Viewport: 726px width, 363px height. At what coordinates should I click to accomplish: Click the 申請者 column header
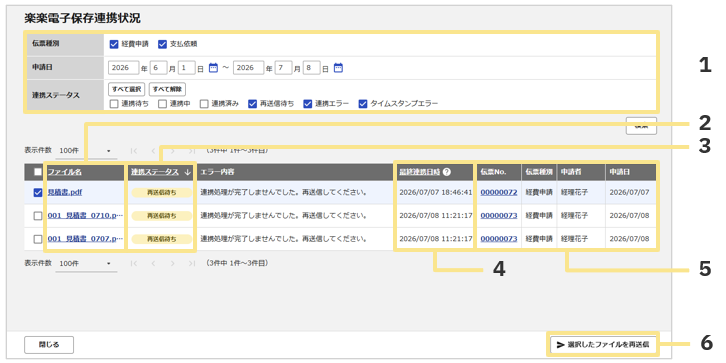pos(570,172)
